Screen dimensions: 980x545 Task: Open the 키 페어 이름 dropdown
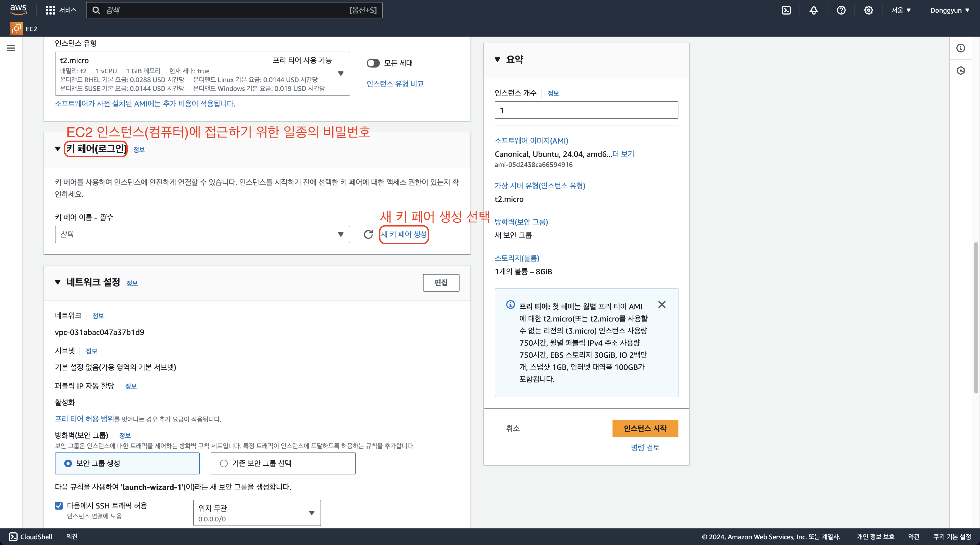202,234
